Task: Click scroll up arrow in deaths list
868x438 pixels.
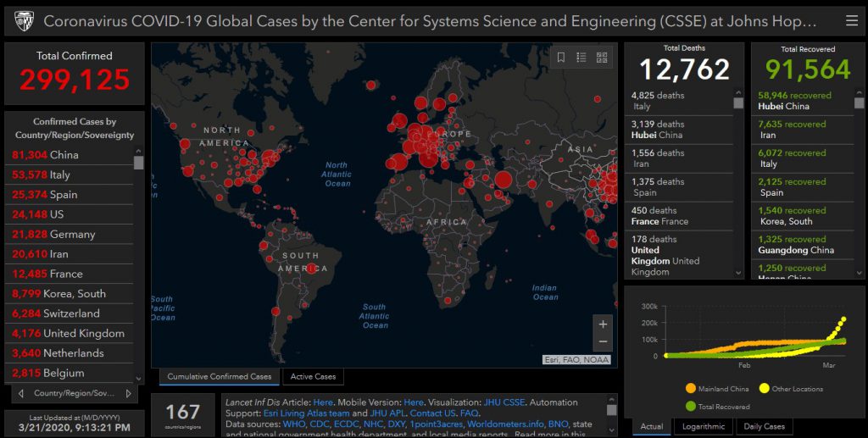Action: coord(738,91)
